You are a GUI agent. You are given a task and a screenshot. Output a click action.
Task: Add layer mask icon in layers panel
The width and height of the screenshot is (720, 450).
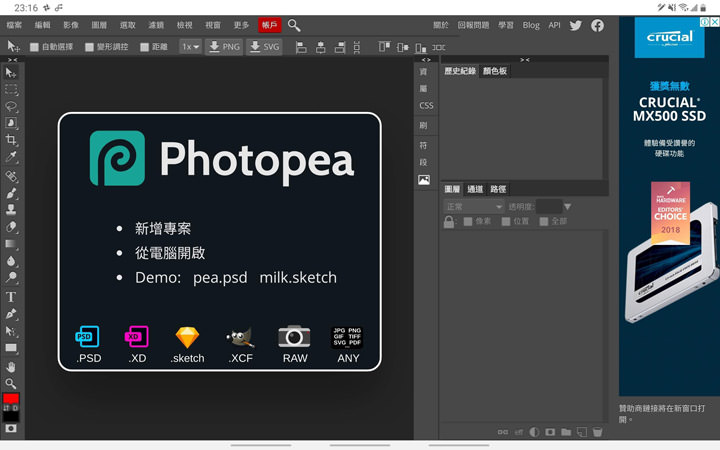coord(550,432)
